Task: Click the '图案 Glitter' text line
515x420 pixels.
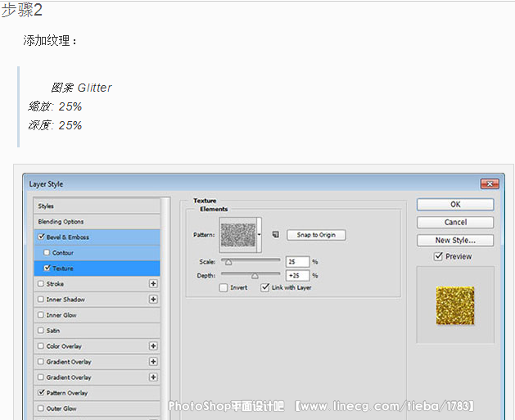Action: click(81, 88)
